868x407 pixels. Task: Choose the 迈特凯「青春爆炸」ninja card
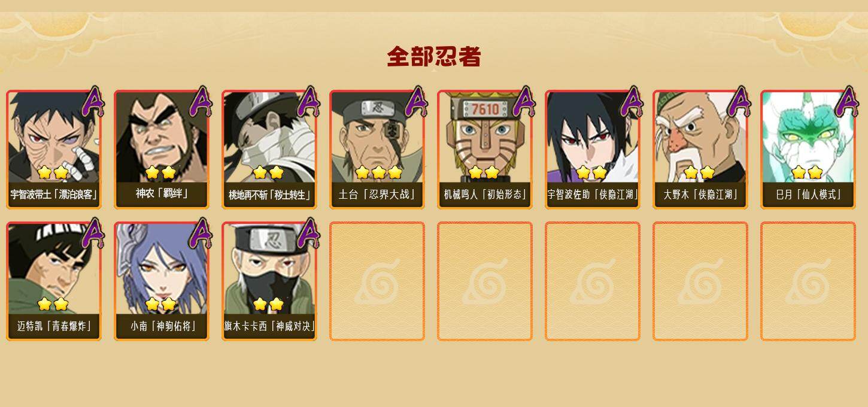[54, 281]
